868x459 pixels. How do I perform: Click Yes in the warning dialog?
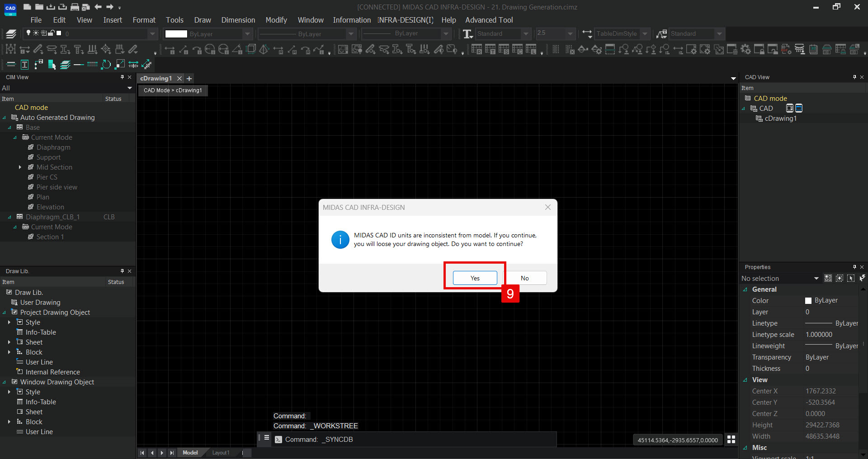pyautogui.click(x=475, y=278)
